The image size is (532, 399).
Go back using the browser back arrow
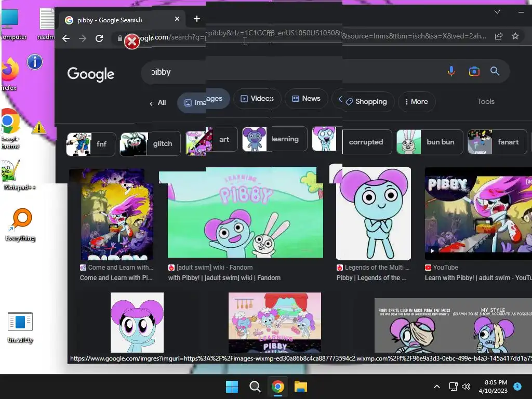(x=66, y=38)
